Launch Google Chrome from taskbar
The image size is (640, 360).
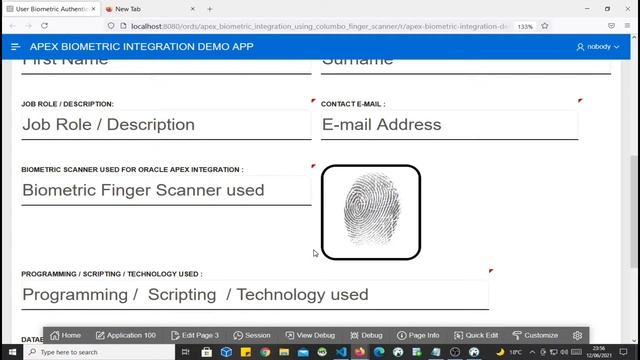[x=265, y=352]
